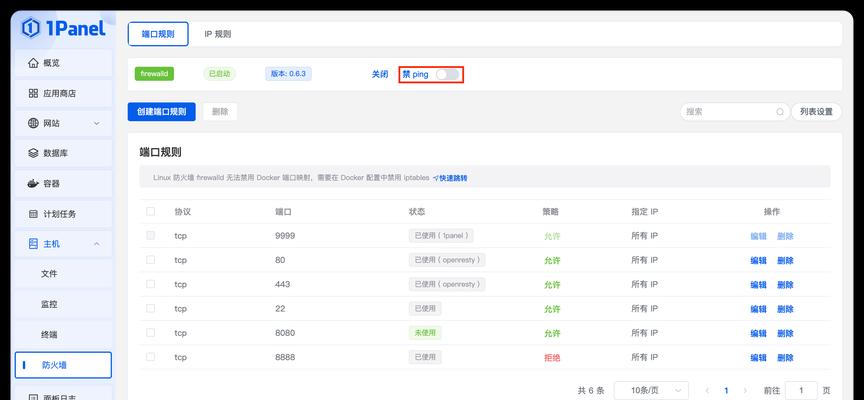The image size is (864, 400).
Task: Click the gray 删除 button beside 创建端口规则
Action: pyautogui.click(x=220, y=112)
